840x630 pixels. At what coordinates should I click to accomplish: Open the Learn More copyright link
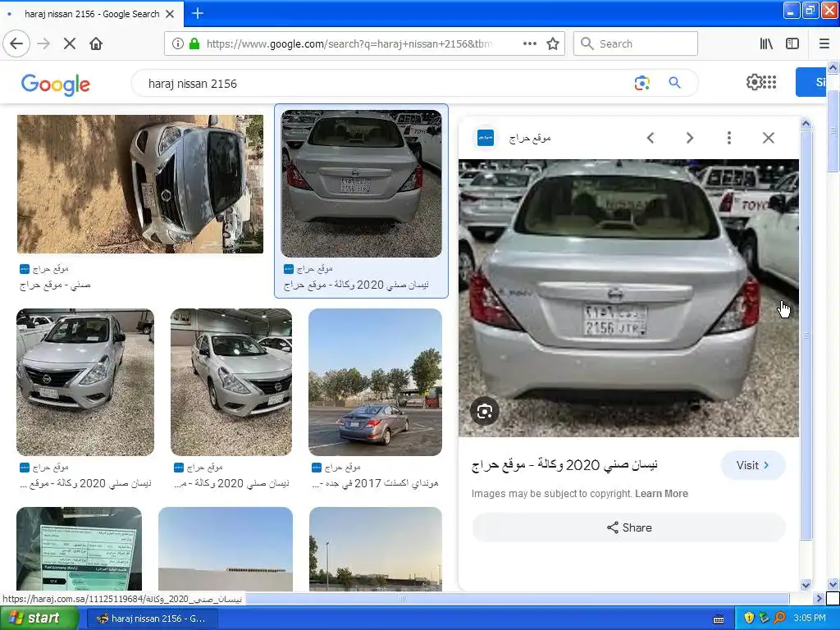(x=662, y=493)
